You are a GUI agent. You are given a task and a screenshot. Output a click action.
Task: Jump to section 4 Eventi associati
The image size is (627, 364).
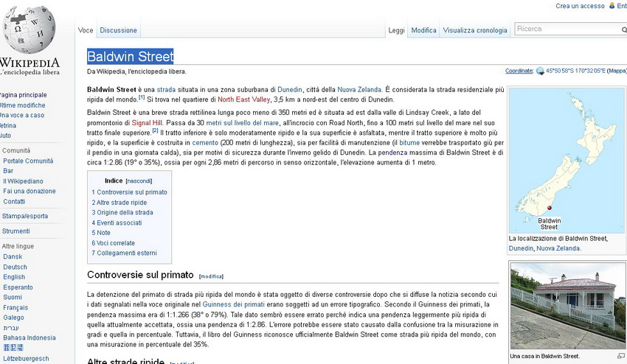click(117, 223)
